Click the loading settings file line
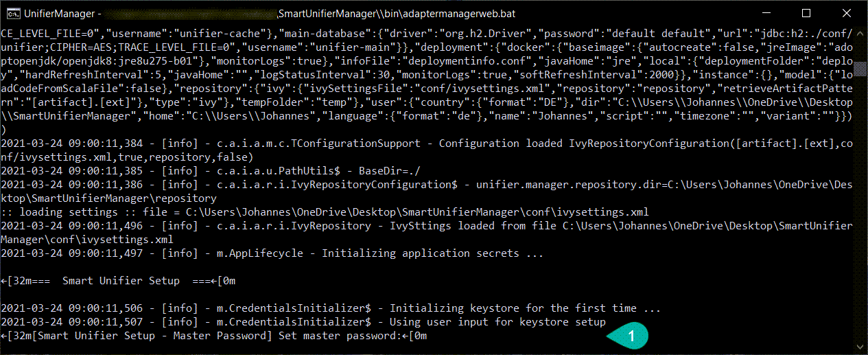Viewport: 868px width, 355px height. pyautogui.click(x=324, y=212)
